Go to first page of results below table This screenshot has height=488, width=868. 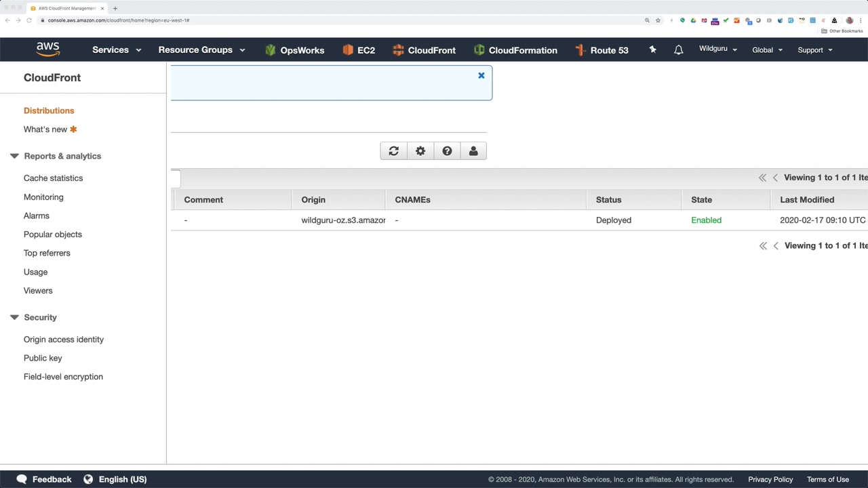[762, 245]
